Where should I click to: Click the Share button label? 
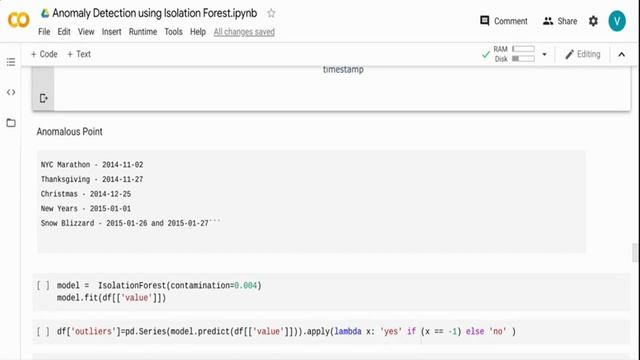pyautogui.click(x=567, y=21)
